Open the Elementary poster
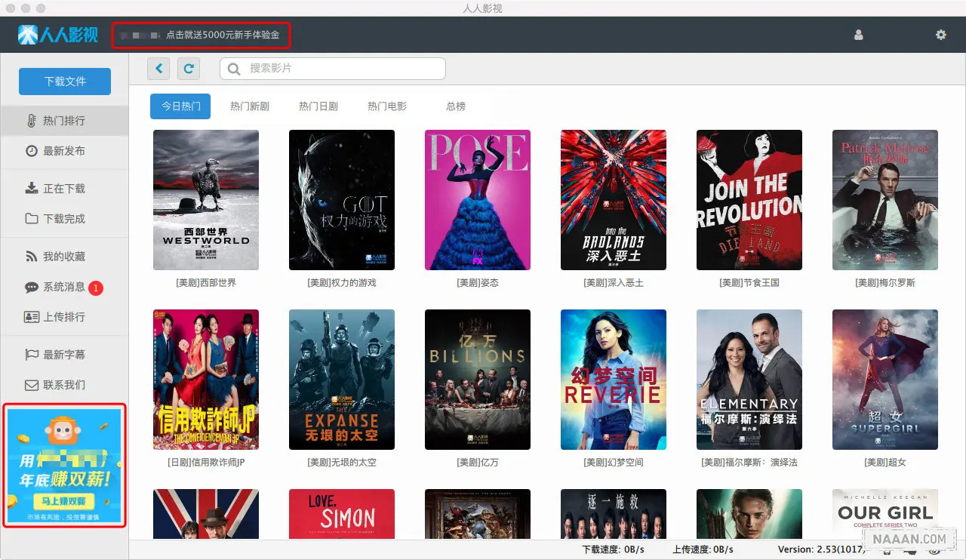Image resolution: width=966 pixels, height=560 pixels. 749,380
